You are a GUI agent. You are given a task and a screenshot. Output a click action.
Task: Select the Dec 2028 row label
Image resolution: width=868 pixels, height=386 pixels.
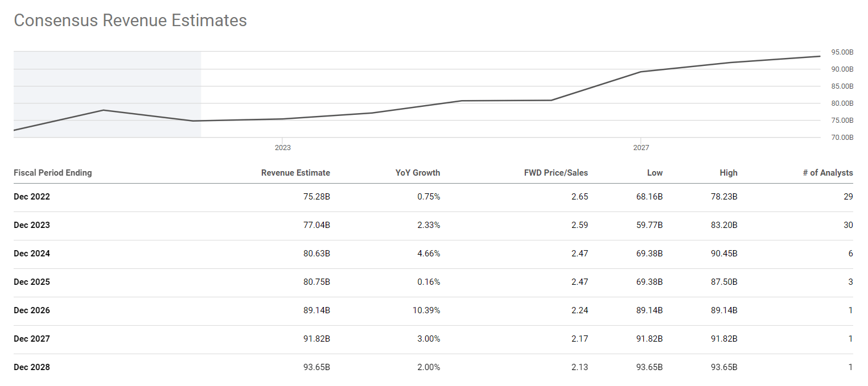click(x=32, y=367)
